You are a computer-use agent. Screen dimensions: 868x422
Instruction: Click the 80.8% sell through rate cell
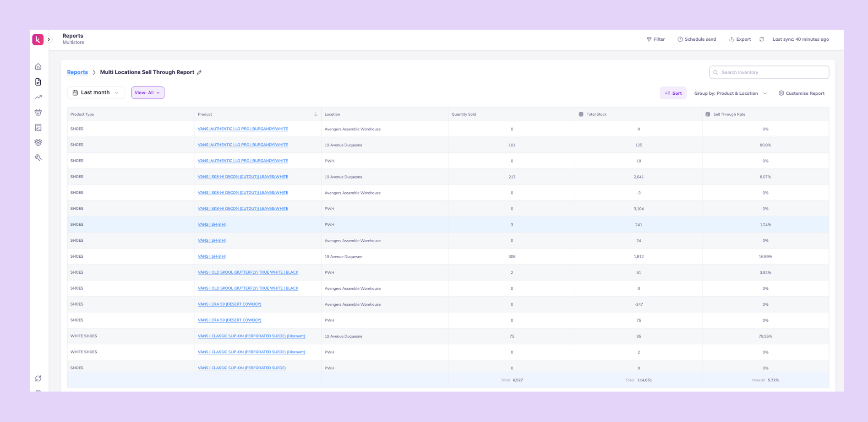pyautogui.click(x=765, y=145)
